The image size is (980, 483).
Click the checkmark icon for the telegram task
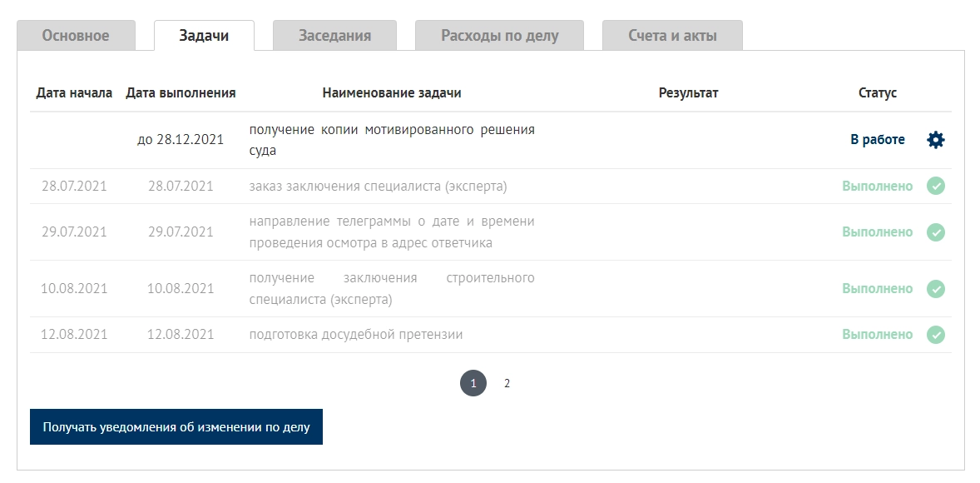coord(936,232)
